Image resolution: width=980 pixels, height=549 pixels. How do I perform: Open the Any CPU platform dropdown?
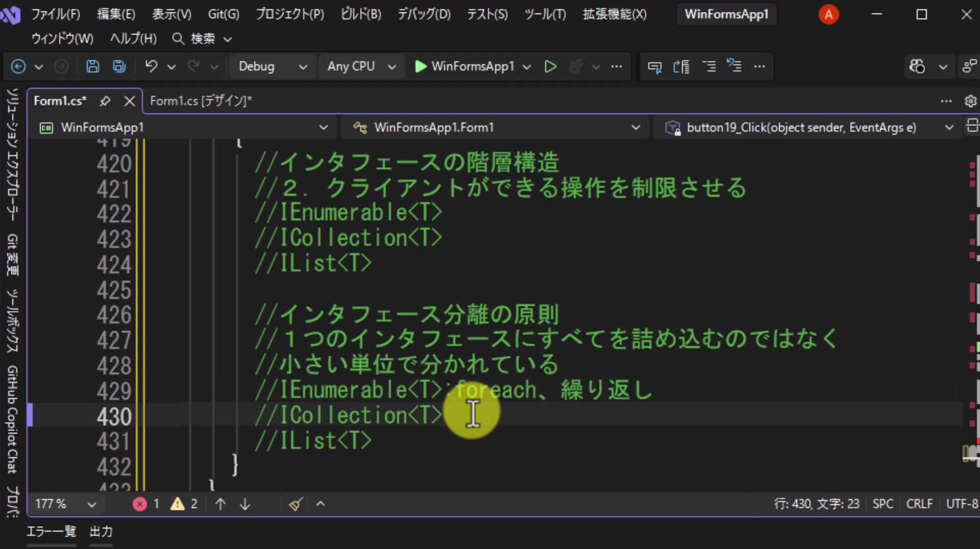click(361, 66)
